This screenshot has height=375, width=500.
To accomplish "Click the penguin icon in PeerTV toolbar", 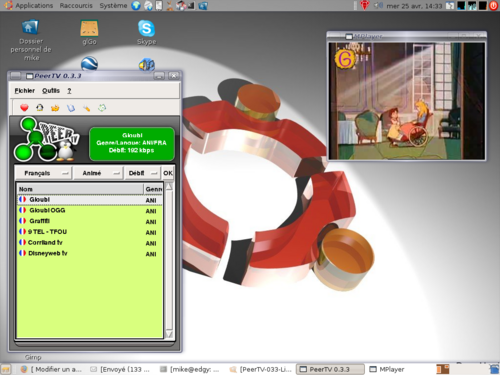I will (x=40, y=107).
